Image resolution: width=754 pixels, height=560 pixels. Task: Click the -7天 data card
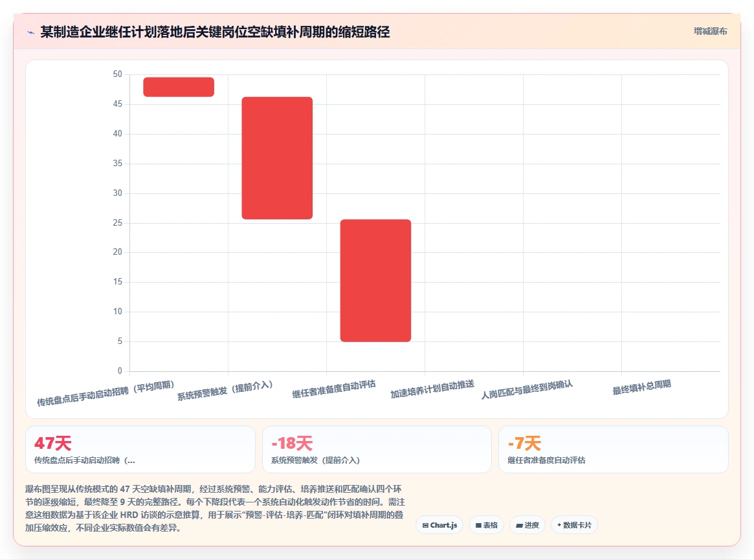point(613,449)
